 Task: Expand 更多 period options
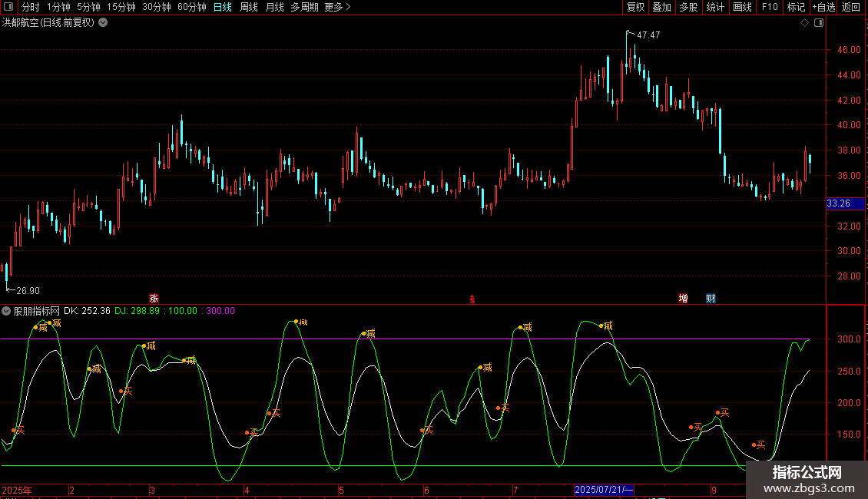pyautogui.click(x=337, y=7)
